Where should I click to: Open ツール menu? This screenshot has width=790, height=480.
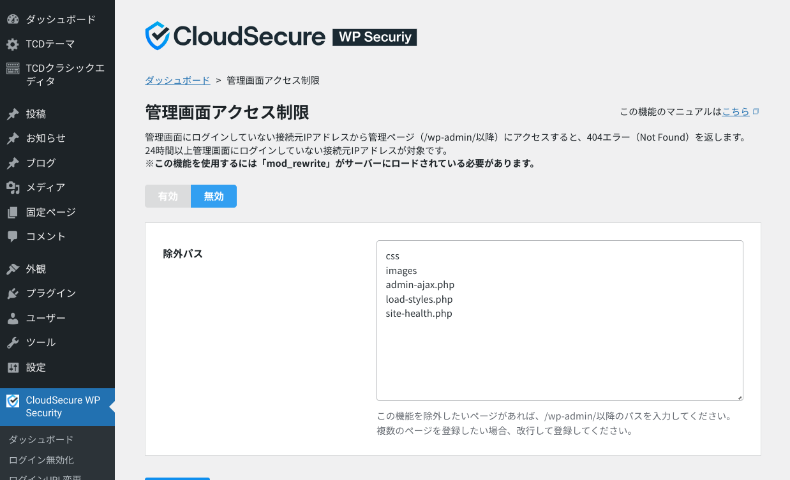tap(57, 342)
